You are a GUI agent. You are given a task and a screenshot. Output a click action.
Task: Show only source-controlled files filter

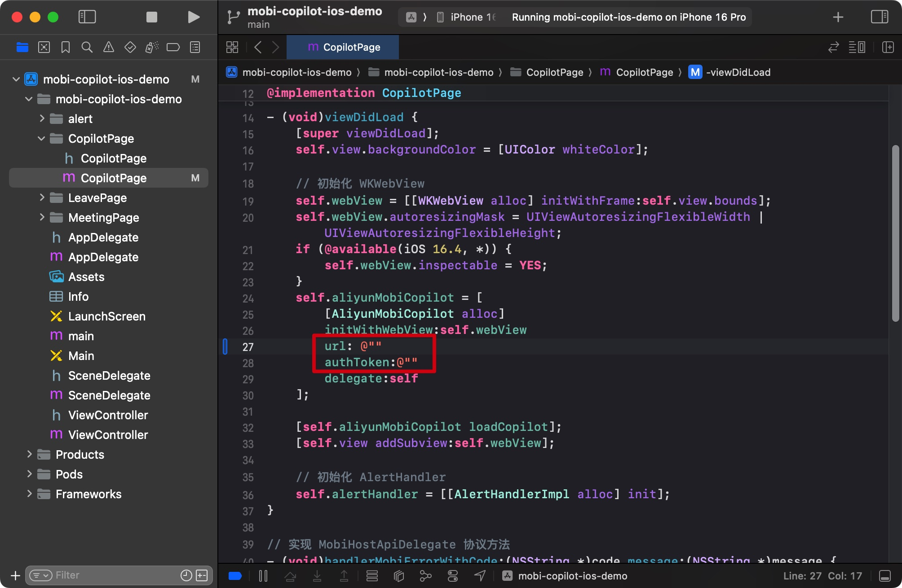[x=202, y=575]
